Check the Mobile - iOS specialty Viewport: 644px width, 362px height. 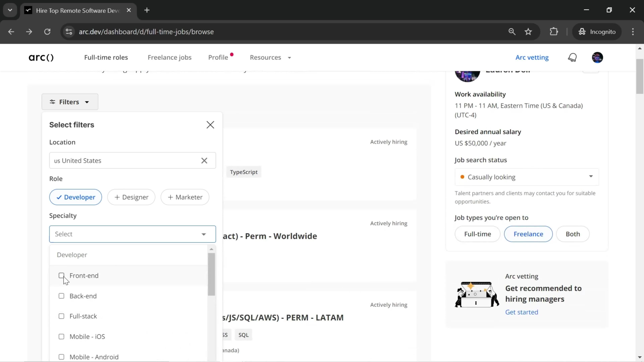(61, 337)
